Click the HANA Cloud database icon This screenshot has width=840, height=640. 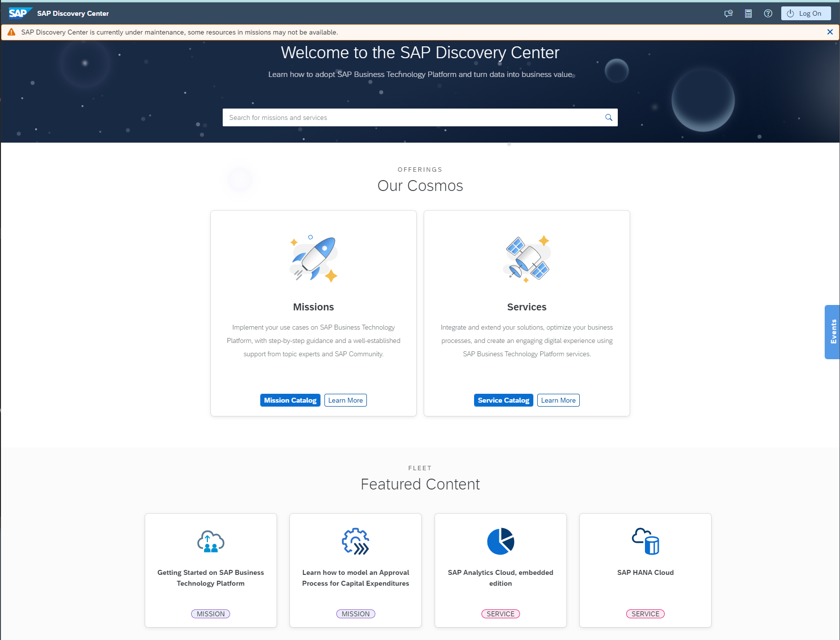pos(645,541)
